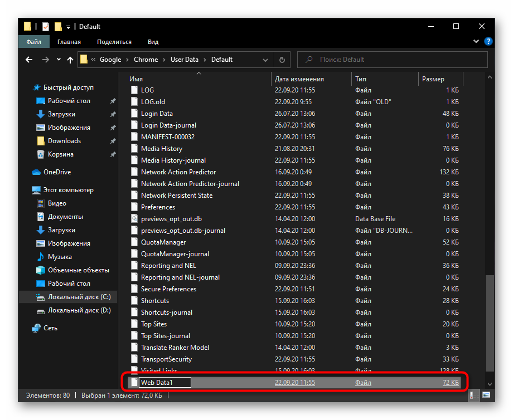Expand the ribbon with the chevron

pos(476,42)
